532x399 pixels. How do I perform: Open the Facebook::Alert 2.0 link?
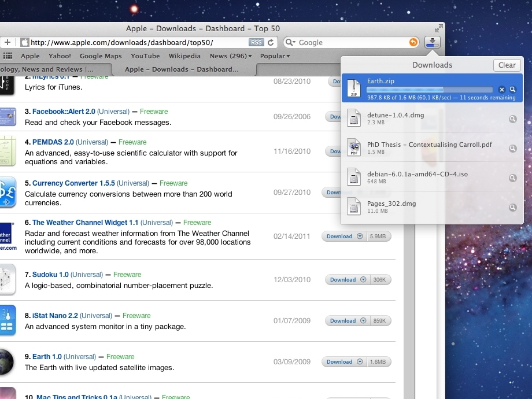click(x=64, y=112)
